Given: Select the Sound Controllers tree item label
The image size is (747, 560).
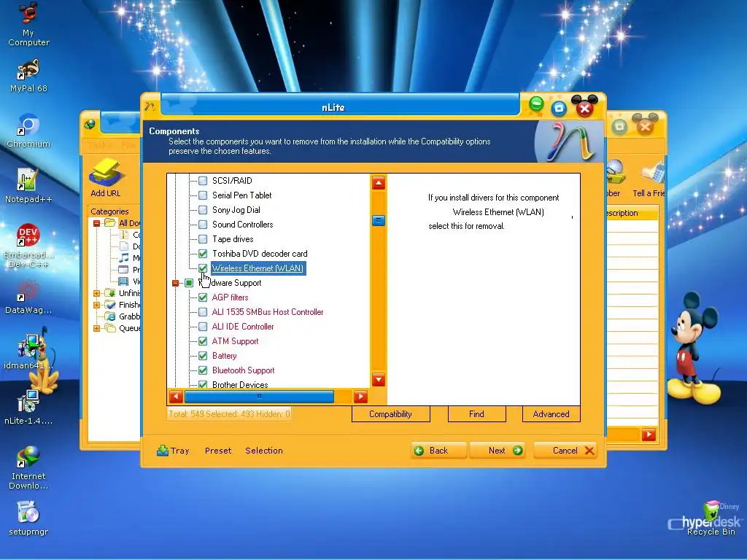Looking at the screenshot, I should click(x=242, y=225).
